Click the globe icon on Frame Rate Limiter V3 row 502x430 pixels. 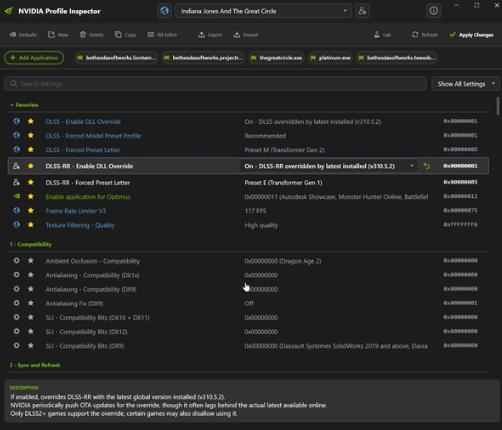[x=16, y=211]
